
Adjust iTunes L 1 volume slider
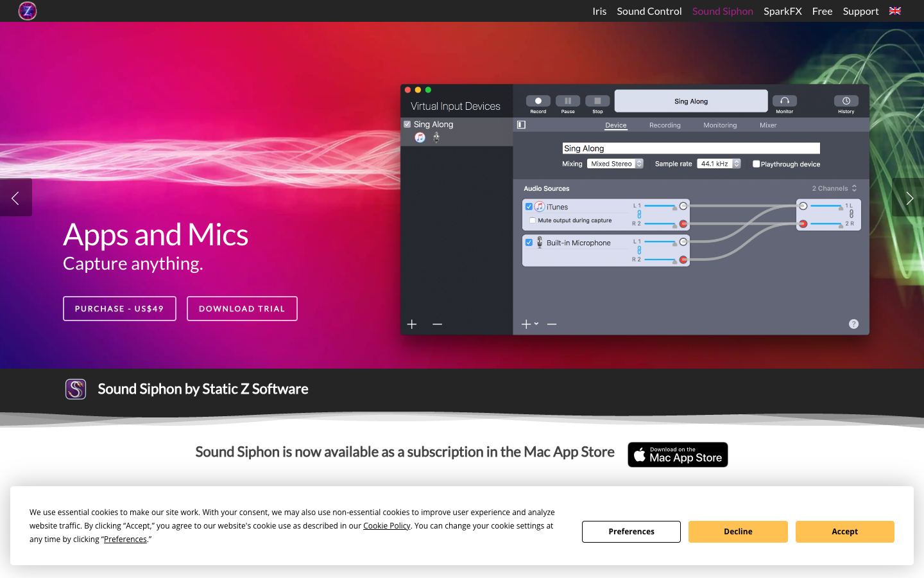(x=660, y=206)
